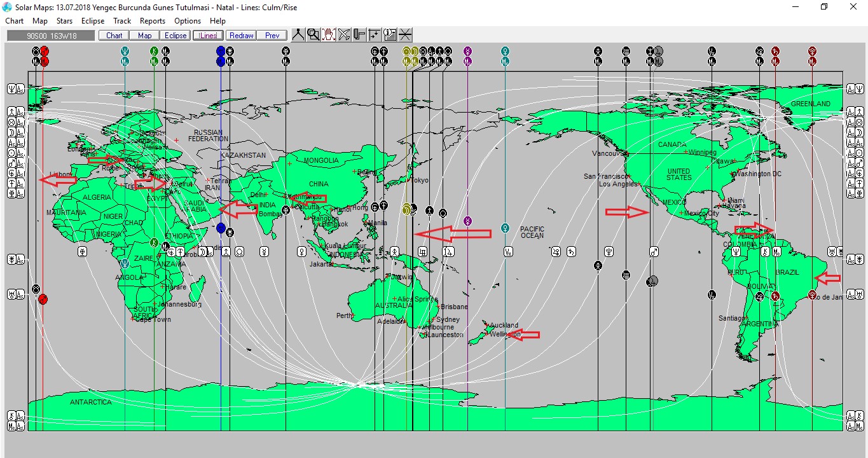
Task: Click the crossing lines toolbar icon
Action: pos(405,35)
